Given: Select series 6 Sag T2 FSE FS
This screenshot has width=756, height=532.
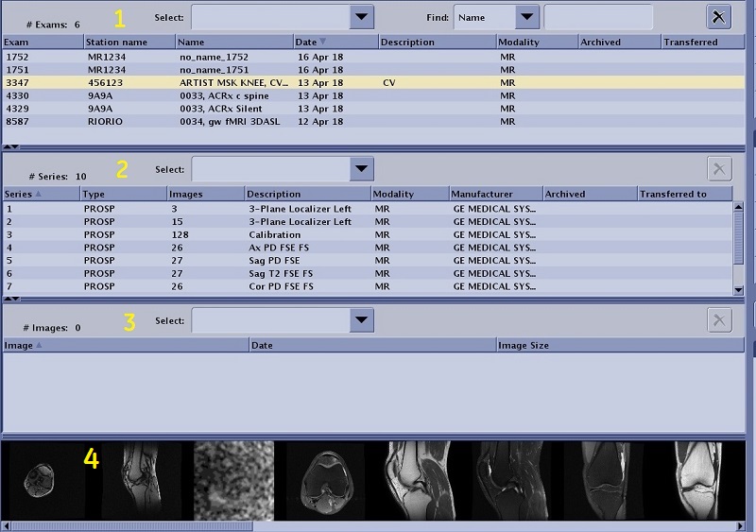Looking at the screenshot, I should (283, 273).
